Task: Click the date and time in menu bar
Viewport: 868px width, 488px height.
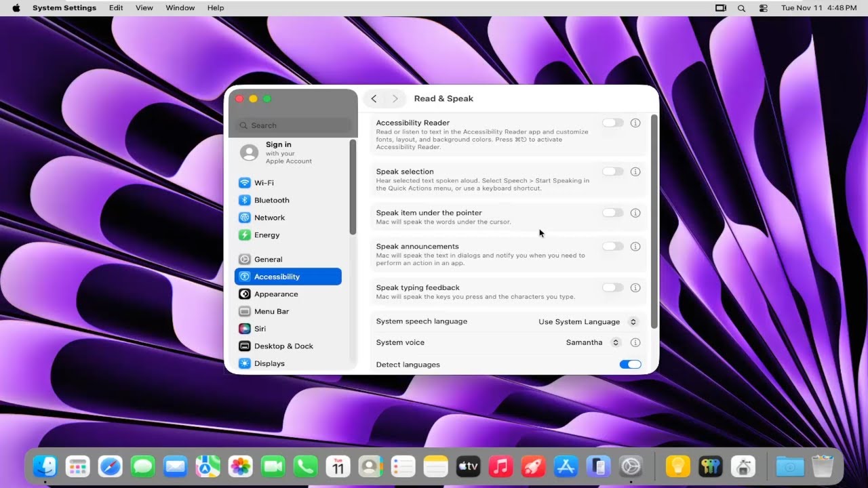Action: click(819, 8)
